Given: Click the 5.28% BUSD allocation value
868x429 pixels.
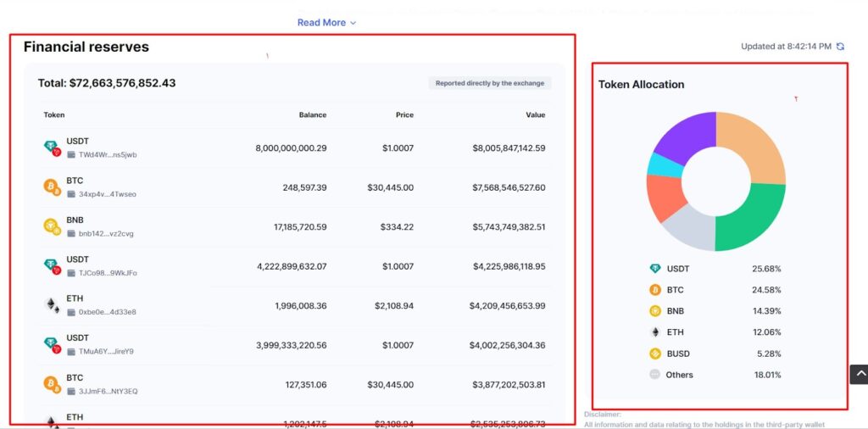Looking at the screenshot, I should [769, 354].
